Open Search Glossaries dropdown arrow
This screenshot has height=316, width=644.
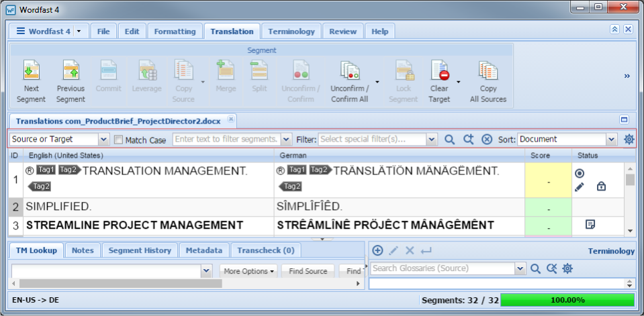[521, 269]
